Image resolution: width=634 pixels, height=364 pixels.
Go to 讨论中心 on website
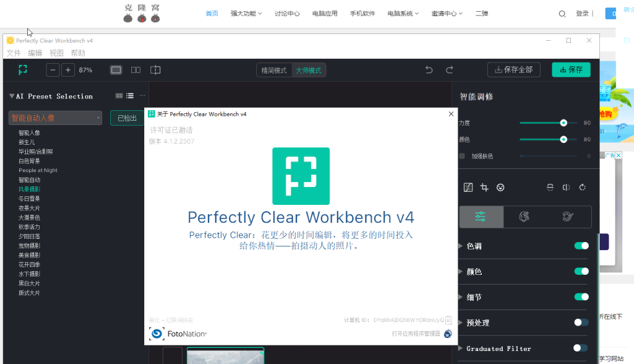(287, 14)
